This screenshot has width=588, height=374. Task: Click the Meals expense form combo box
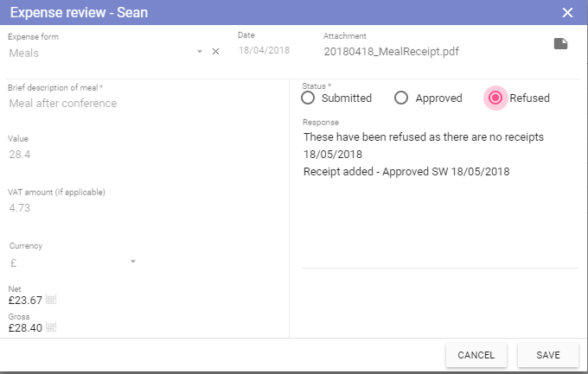click(x=99, y=53)
